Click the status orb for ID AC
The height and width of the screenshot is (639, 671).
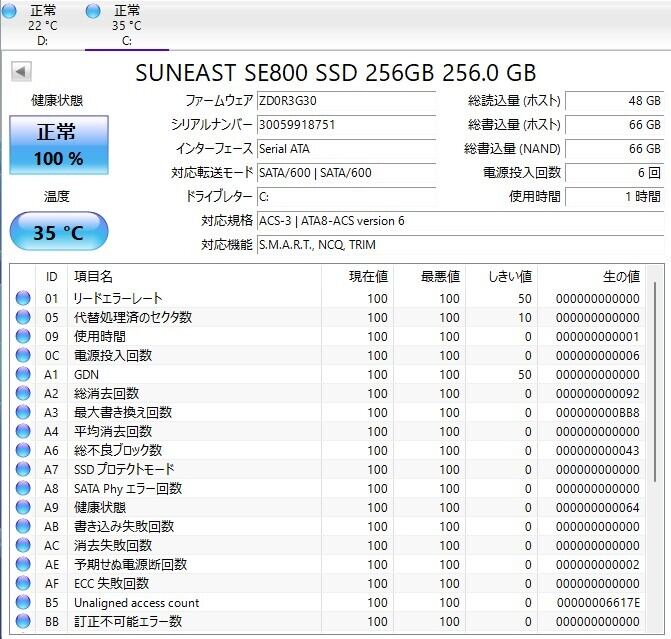[23, 545]
